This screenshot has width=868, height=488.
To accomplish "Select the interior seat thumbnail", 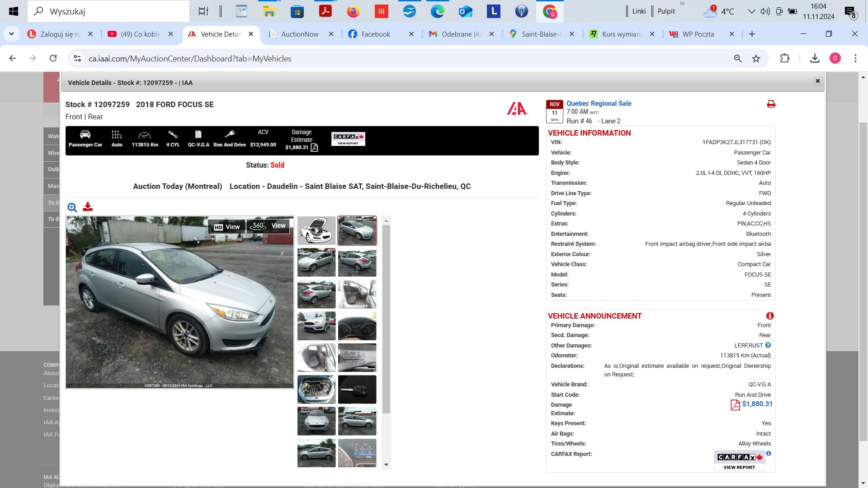I will coord(357,294).
